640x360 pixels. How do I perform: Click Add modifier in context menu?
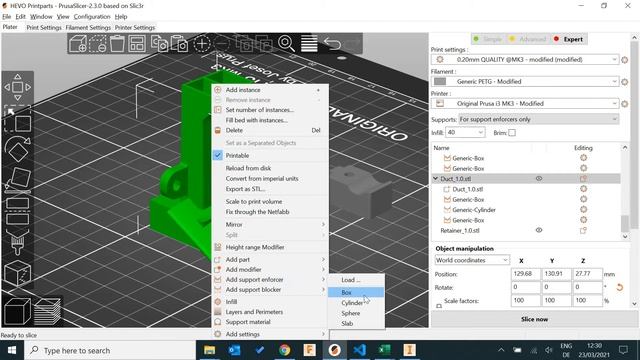pyautogui.click(x=270, y=269)
